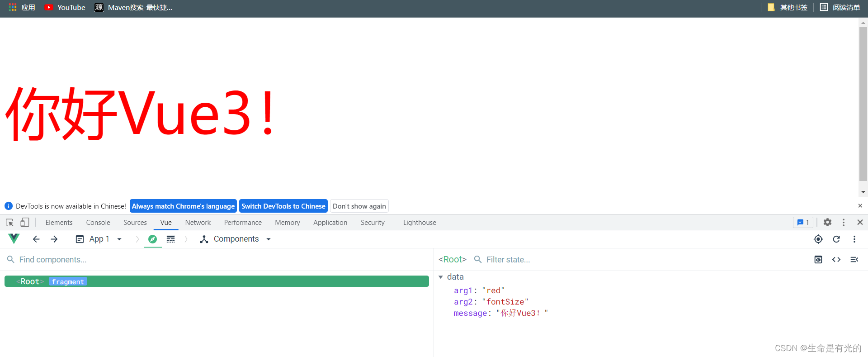Switch to the Elements tab
Viewport: 868px width, 357px height.
(x=59, y=222)
